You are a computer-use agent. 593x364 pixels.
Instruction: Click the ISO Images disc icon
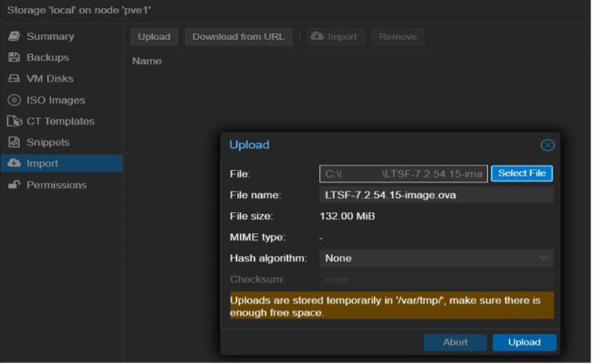click(13, 100)
